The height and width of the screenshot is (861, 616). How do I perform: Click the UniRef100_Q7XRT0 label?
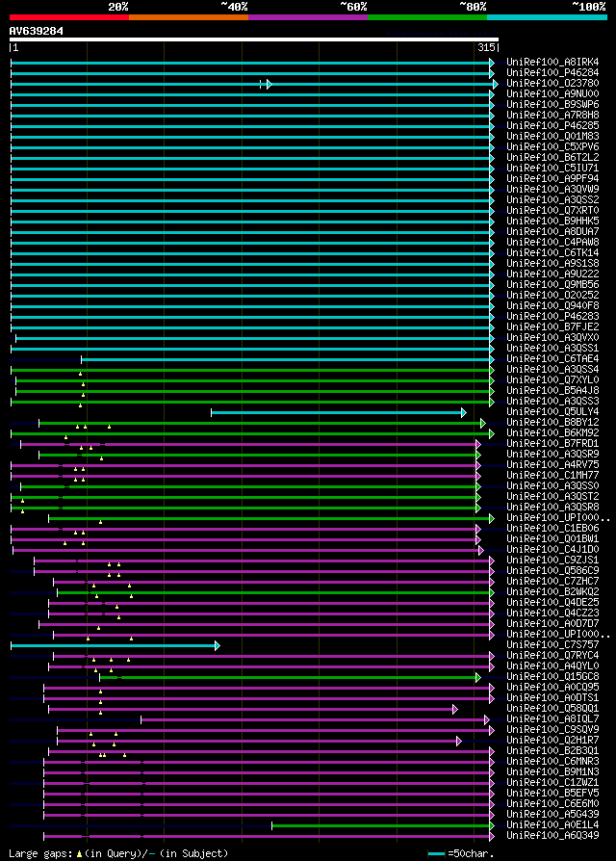click(552, 210)
